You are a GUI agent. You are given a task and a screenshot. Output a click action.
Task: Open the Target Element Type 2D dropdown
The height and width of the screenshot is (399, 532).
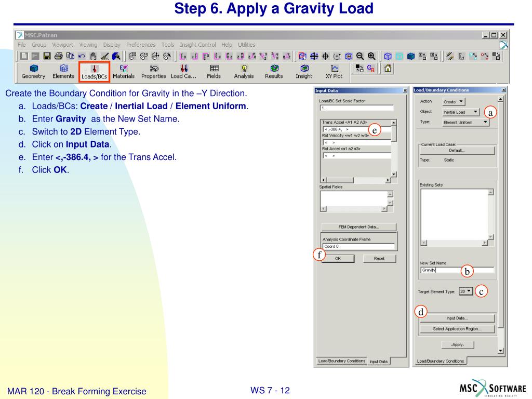[x=466, y=291]
